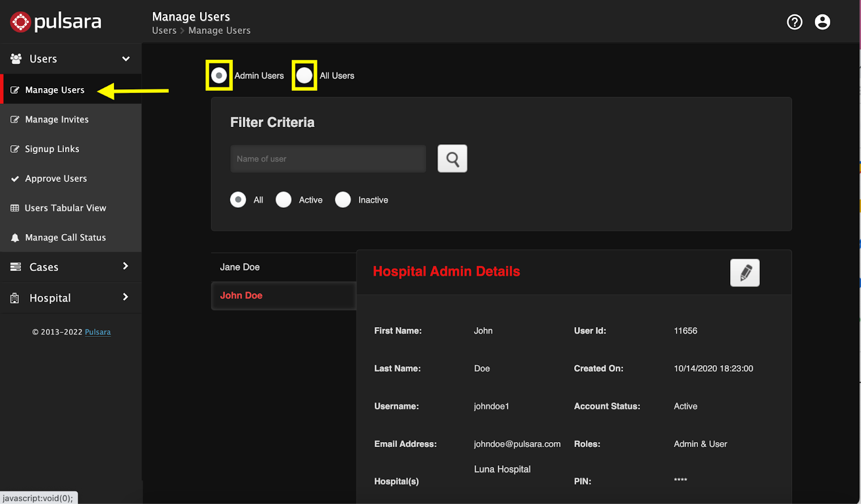861x504 pixels.
Task: Click the pencil edit icon for admin details
Action: 745,273
